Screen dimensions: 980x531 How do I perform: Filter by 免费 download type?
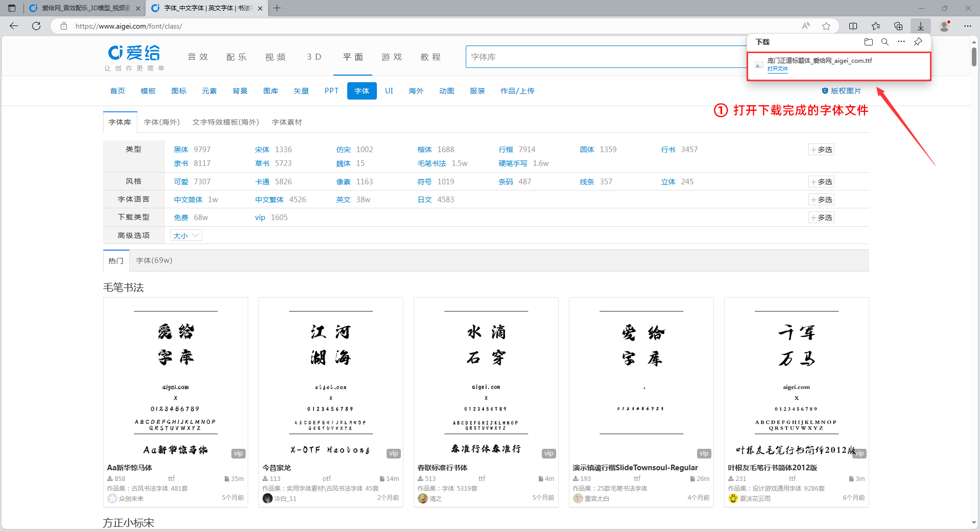[x=181, y=218]
